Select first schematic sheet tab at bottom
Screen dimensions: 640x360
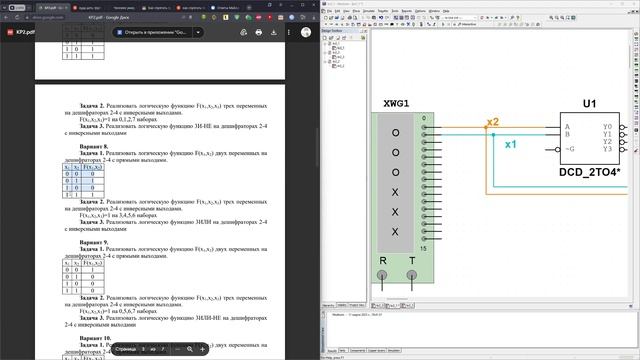(x=378, y=305)
